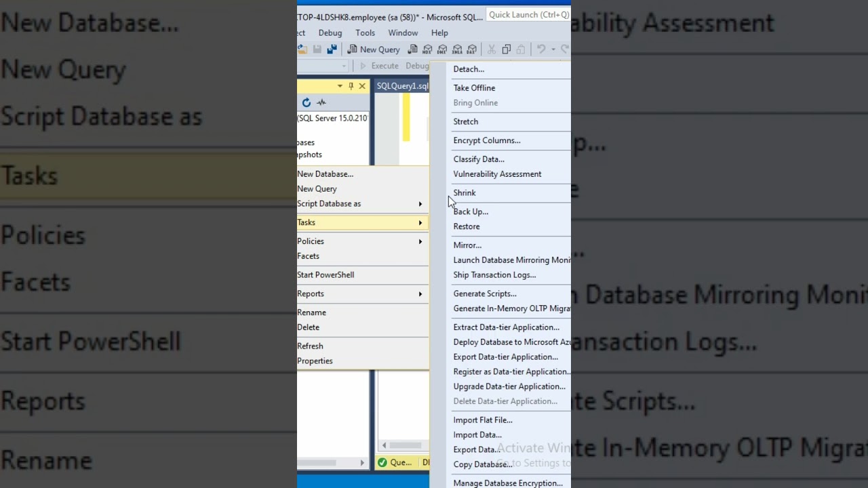Open Properties from context menu
Image resolution: width=868 pixels, height=488 pixels.
(x=363, y=361)
